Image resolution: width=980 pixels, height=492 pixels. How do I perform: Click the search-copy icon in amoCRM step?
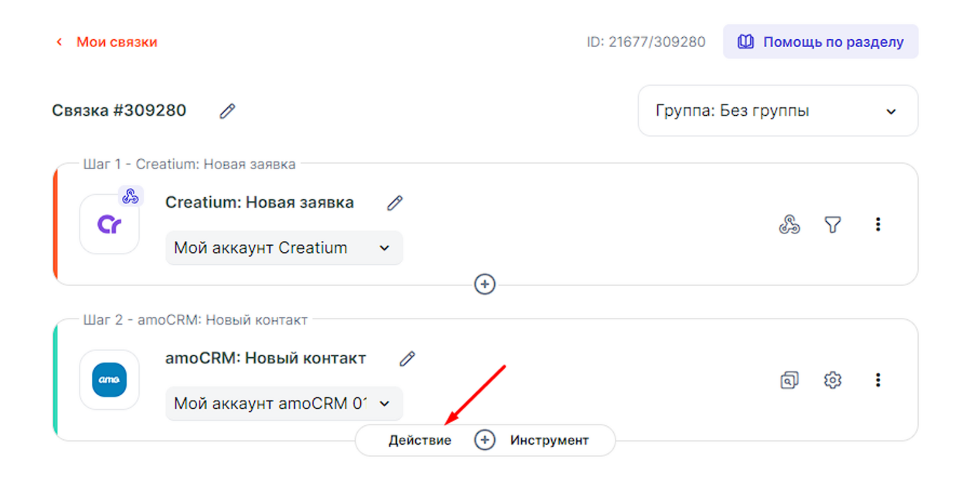pyautogui.click(x=789, y=380)
